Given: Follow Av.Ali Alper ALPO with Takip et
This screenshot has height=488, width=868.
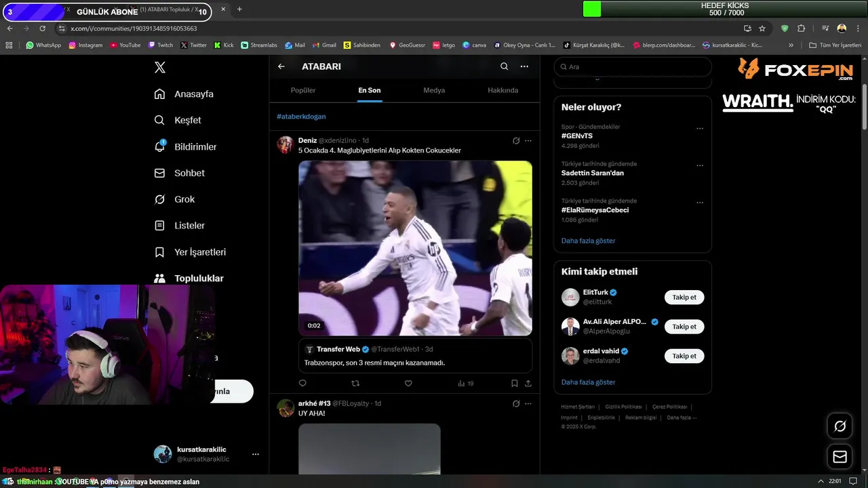Looking at the screenshot, I should pyautogui.click(x=684, y=327).
